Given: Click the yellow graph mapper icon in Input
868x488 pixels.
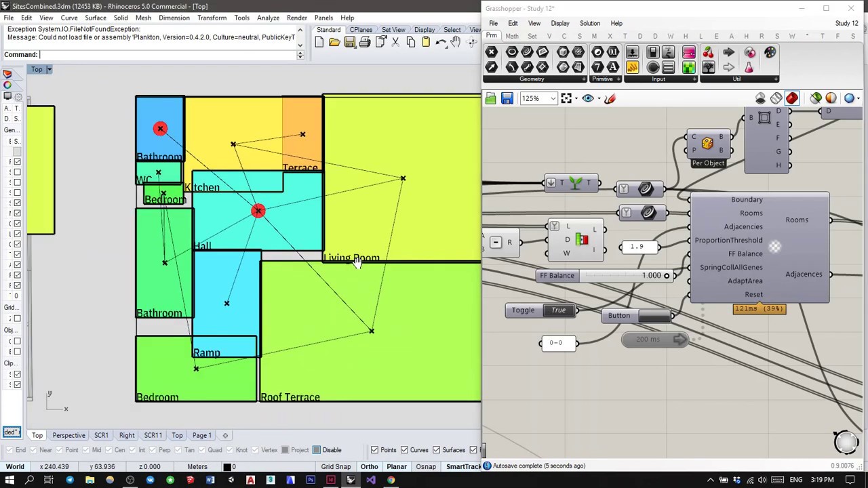Looking at the screenshot, I should pyautogui.click(x=632, y=67).
